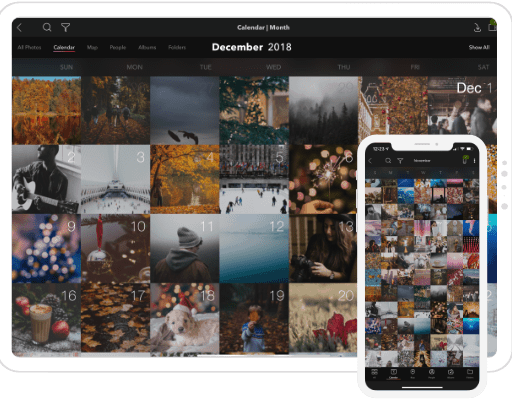Click the SAT column header

(483, 67)
